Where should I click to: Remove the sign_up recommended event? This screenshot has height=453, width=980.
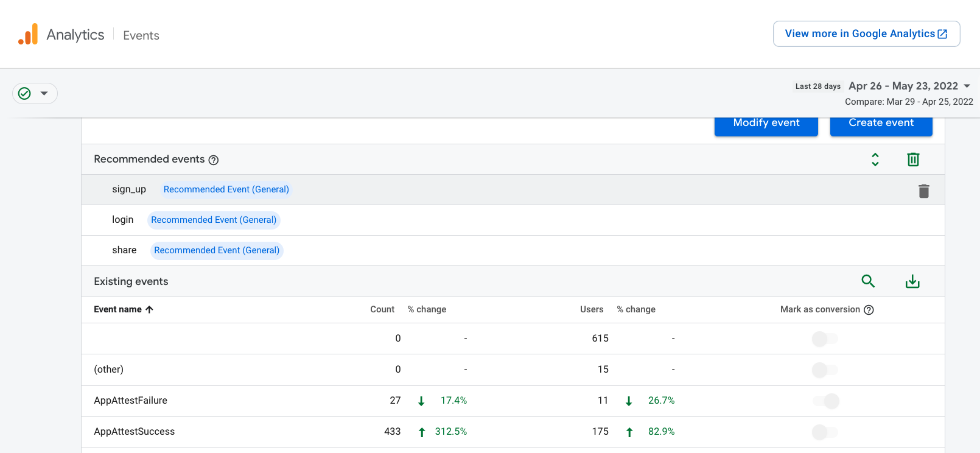click(923, 191)
